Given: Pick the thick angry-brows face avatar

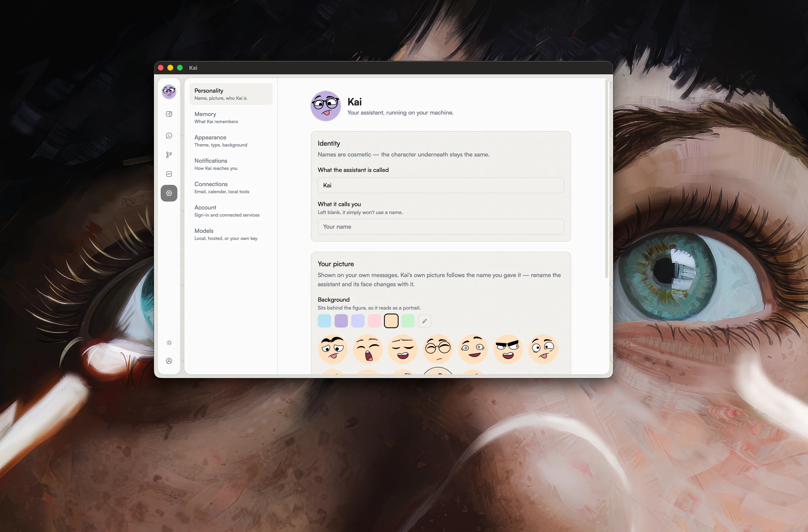Looking at the screenshot, I should coord(508,349).
